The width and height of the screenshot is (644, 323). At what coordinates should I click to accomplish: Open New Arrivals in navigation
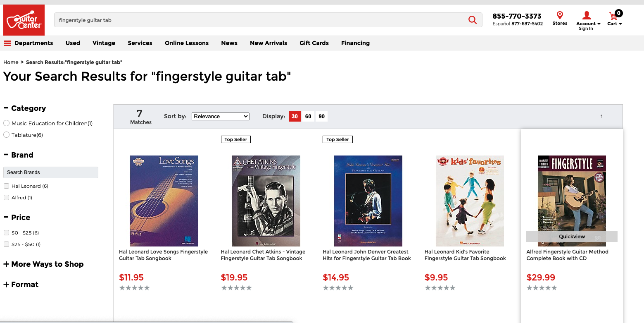(x=269, y=43)
